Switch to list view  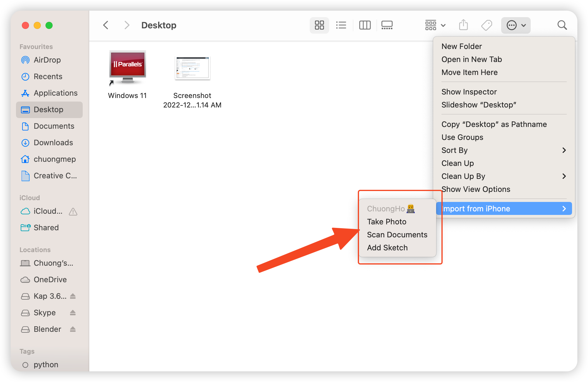[341, 25]
